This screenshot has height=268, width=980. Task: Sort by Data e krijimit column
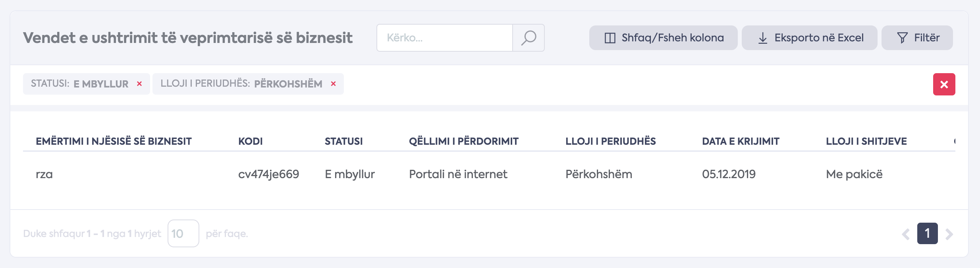point(740,141)
